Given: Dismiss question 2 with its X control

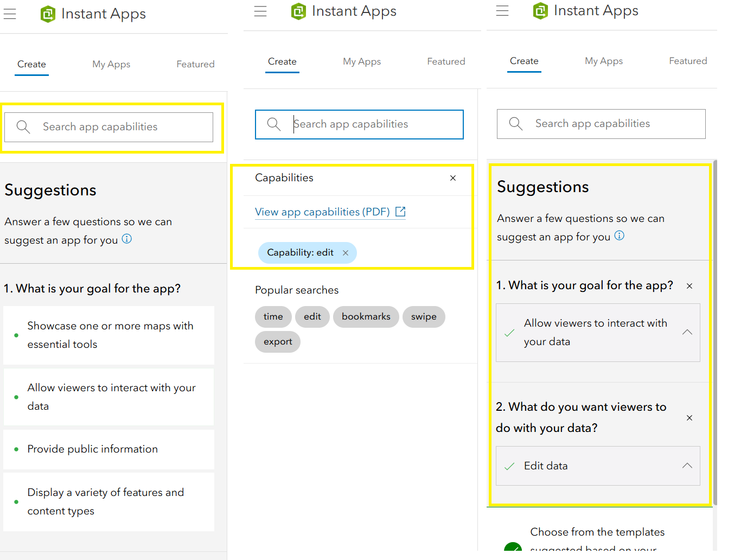Looking at the screenshot, I should pos(689,418).
